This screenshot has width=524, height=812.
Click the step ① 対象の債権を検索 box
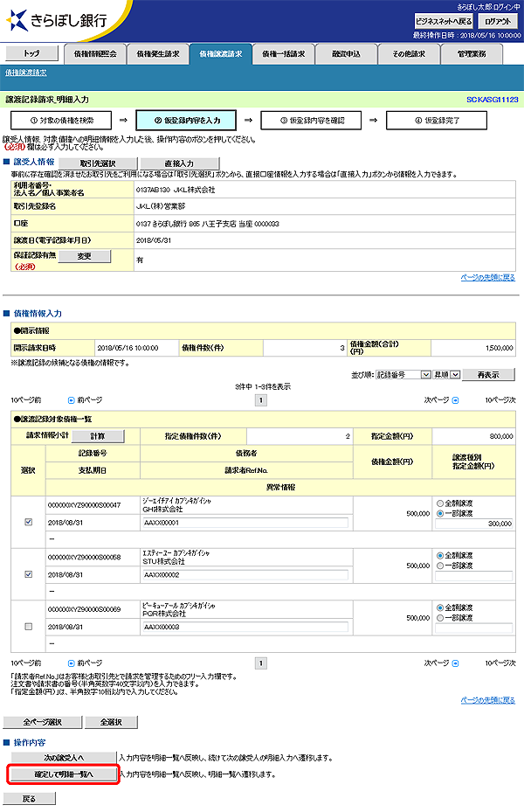(x=61, y=120)
